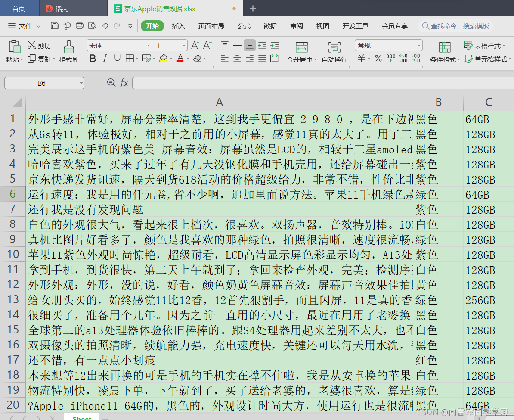514x420 pixels.
Task: Open number format 常规 dropdown
Action: tap(419, 46)
